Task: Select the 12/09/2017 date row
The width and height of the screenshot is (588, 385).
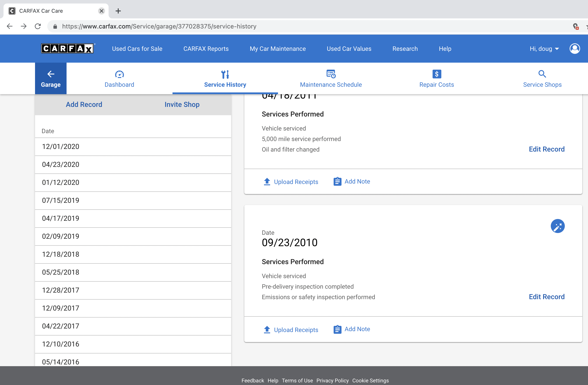Action: (133, 308)
